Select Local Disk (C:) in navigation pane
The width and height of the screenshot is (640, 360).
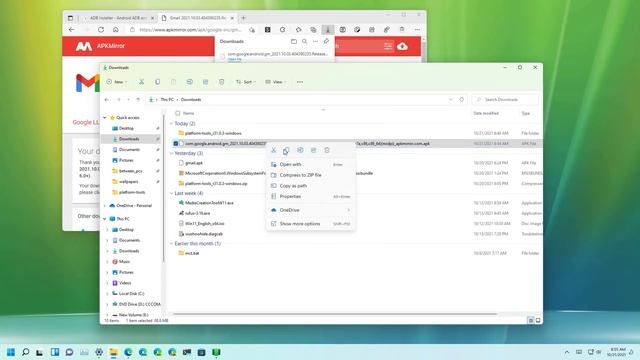131,293
